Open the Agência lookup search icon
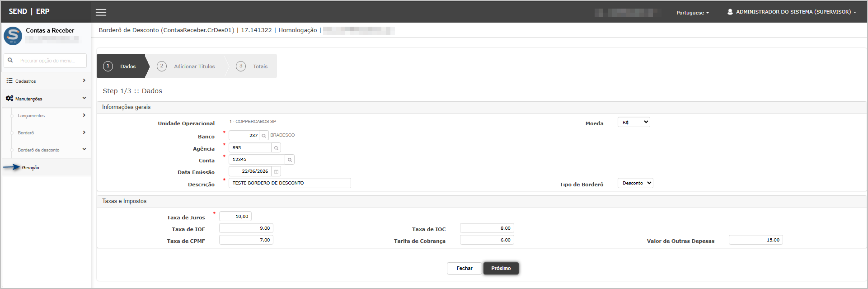 point(276,148)
